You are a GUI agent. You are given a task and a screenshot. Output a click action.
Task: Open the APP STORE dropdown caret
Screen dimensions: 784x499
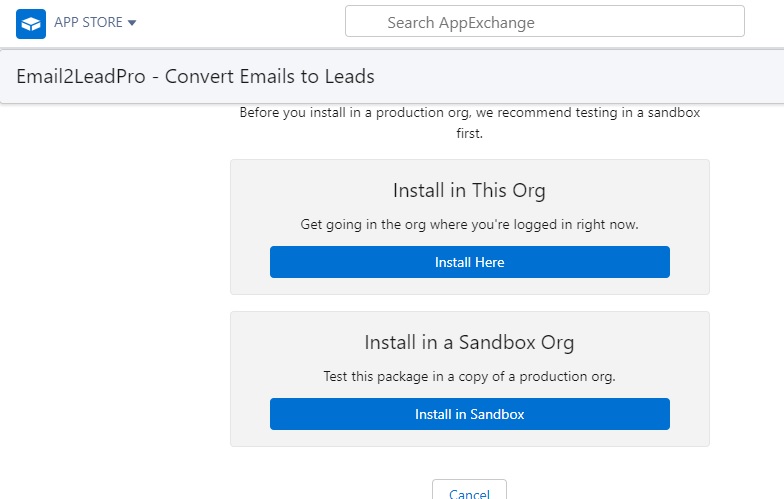132,22
